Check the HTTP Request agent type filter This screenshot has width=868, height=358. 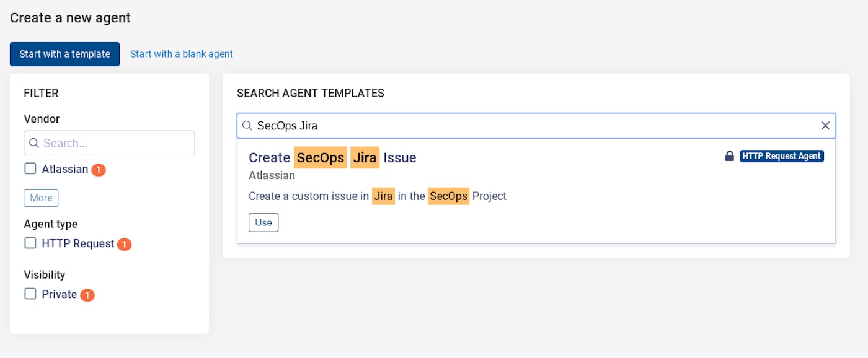[30, 243]
